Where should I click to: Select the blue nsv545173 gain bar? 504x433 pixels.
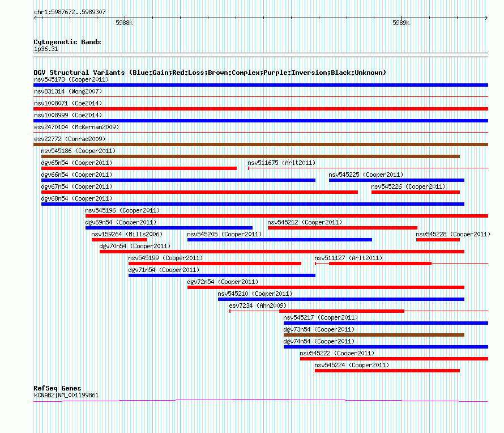tap(260, 85)
